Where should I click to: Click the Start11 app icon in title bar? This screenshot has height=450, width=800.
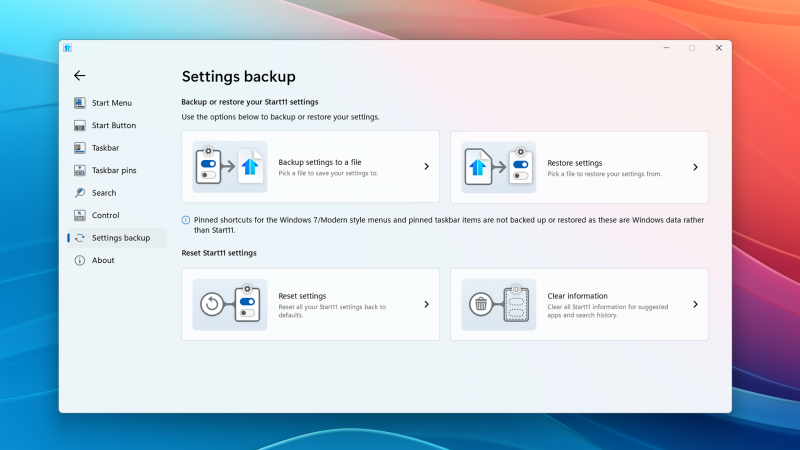(67, 47)
